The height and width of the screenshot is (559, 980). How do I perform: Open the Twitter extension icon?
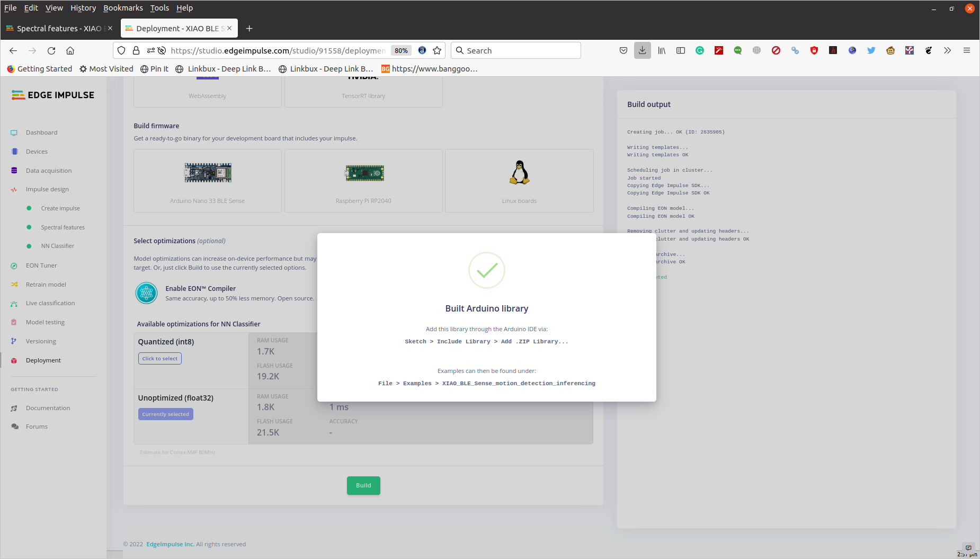pos(871,50)
